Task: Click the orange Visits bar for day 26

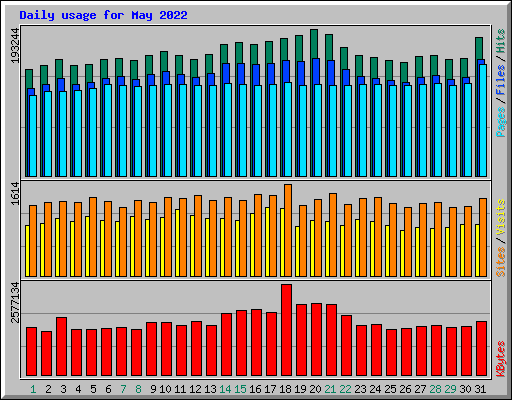Action: [x=408, y=242]
